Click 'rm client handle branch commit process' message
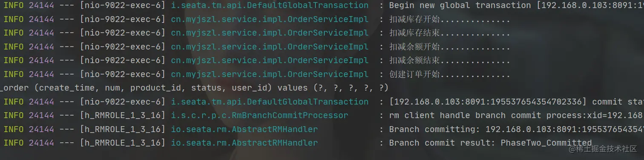644x160 pixels. click(x=516, y=115)
